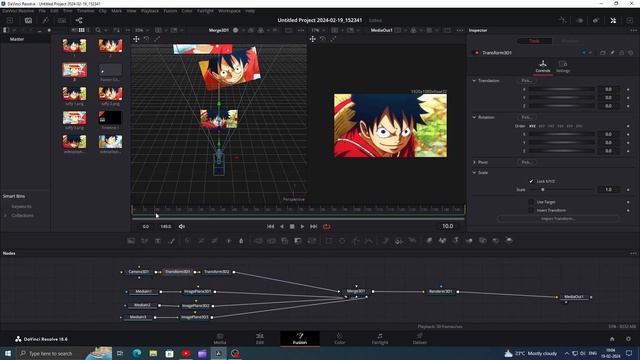The height and width of the screenshot is (360, 640).
Task: Click the home project manager icon
Action: [x=612, y=339]
